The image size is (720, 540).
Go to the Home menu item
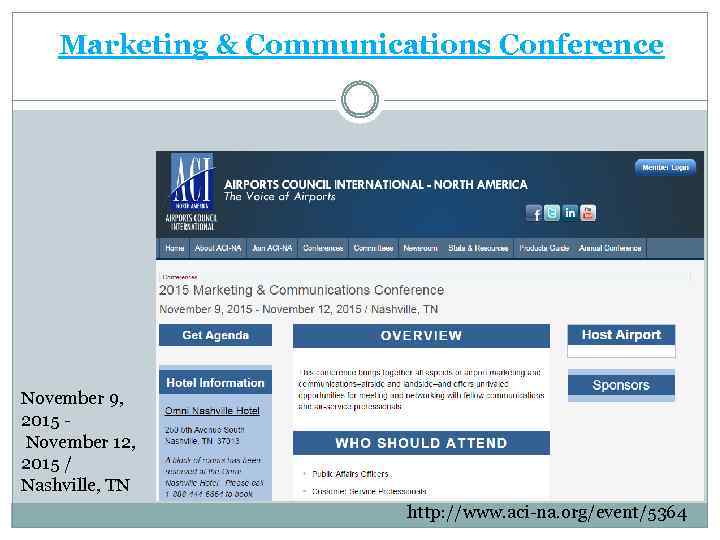click(x=174, y=248)
